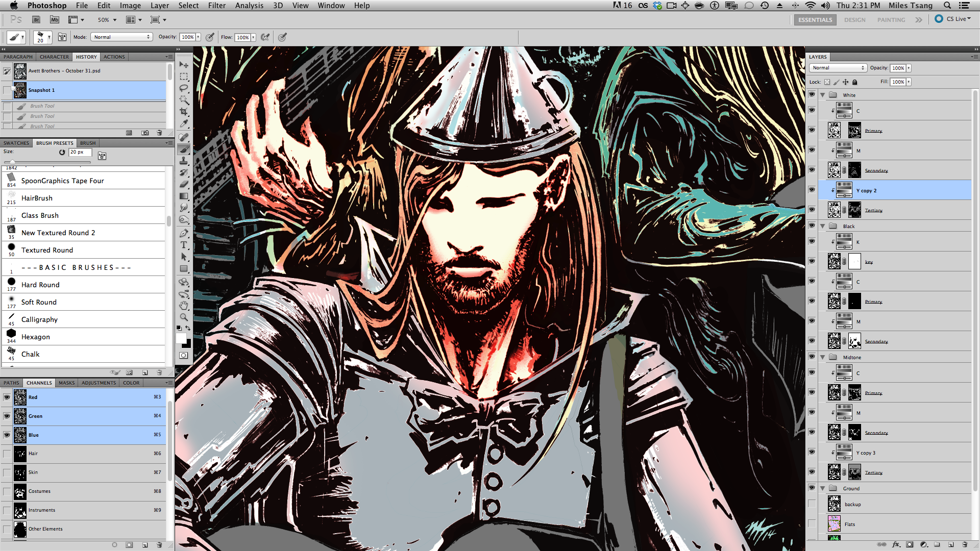Collapse the Midtone layer group

click(823, 357)
